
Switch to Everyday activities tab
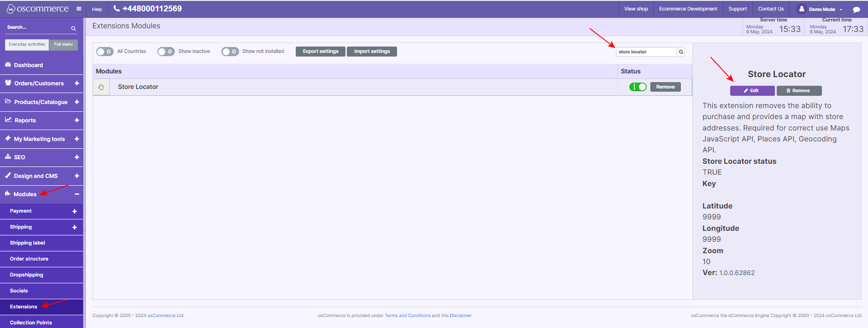(27, 44)
